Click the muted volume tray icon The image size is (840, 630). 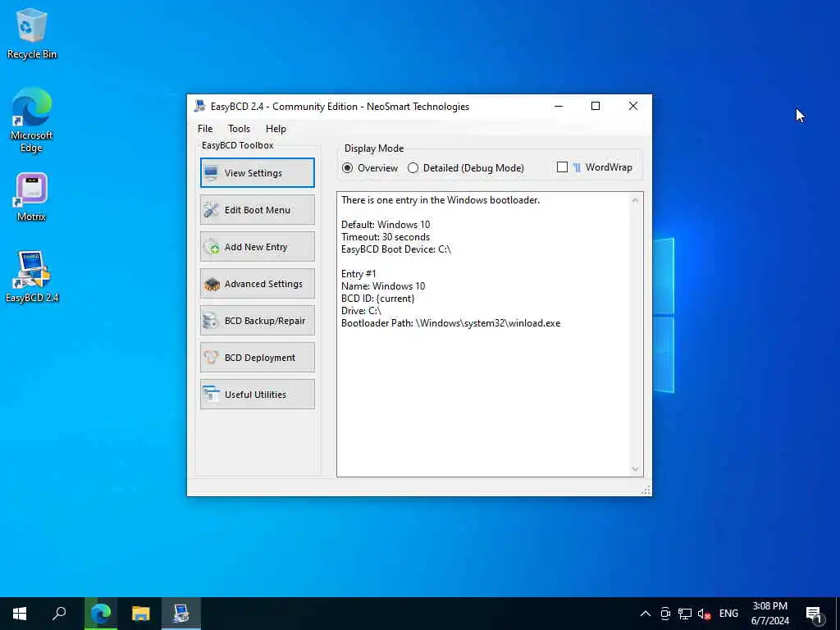(x=704, y=614)
